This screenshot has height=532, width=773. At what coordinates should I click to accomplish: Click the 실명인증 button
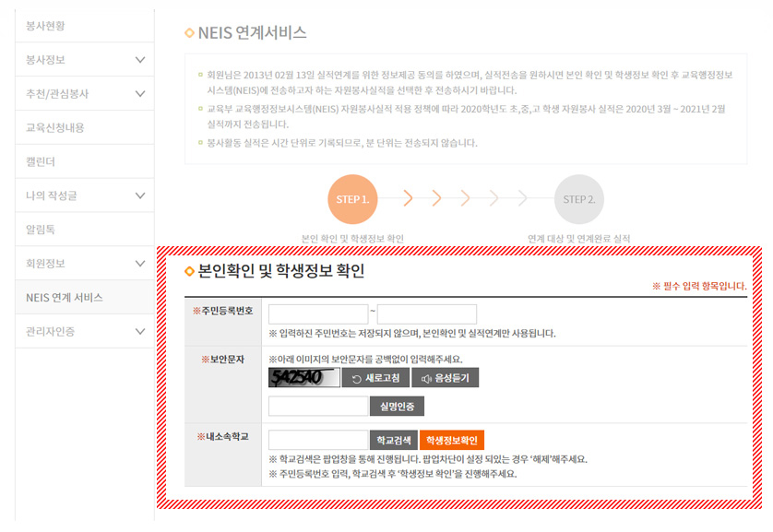click(397, 407)
